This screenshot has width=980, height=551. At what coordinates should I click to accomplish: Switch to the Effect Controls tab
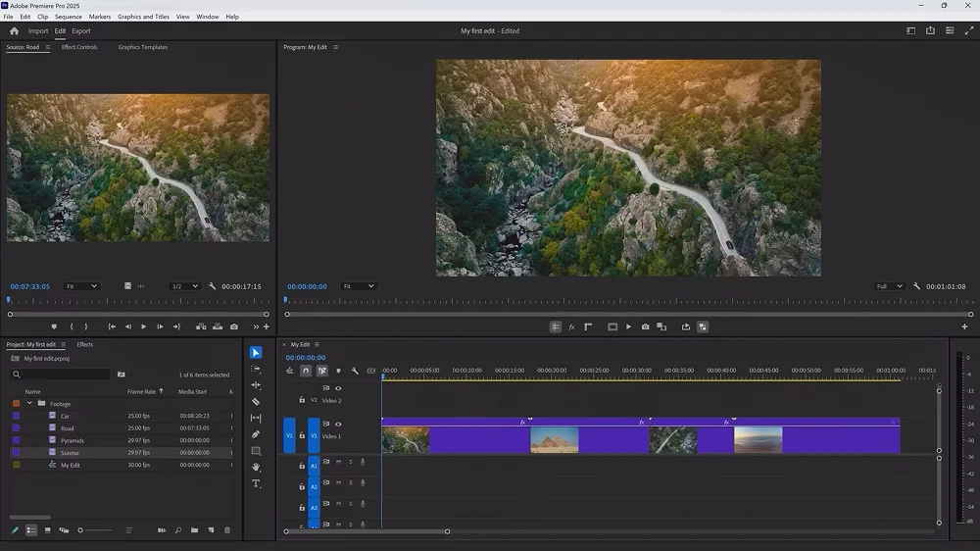click(x=79, y=47)
